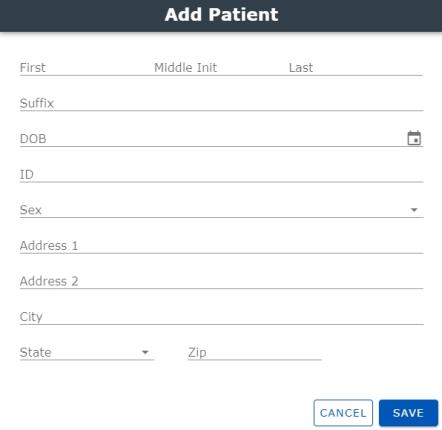
Task: Cancel adding the patient
Action: 343,413
